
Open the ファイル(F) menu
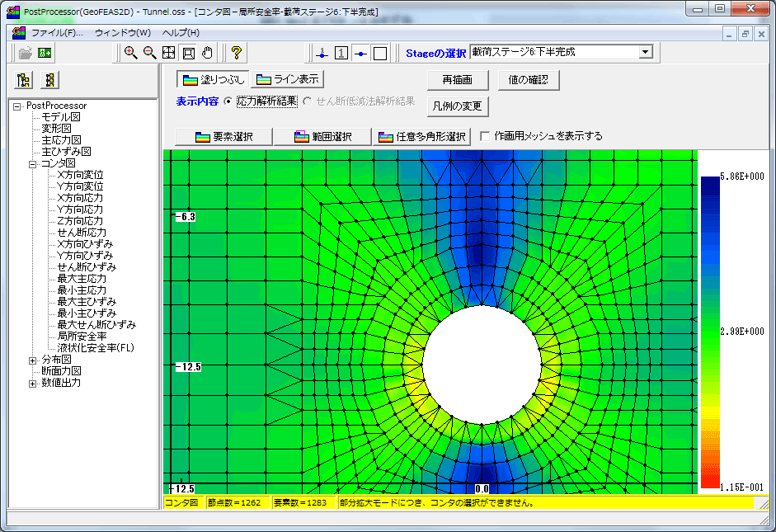pos(58,33)
